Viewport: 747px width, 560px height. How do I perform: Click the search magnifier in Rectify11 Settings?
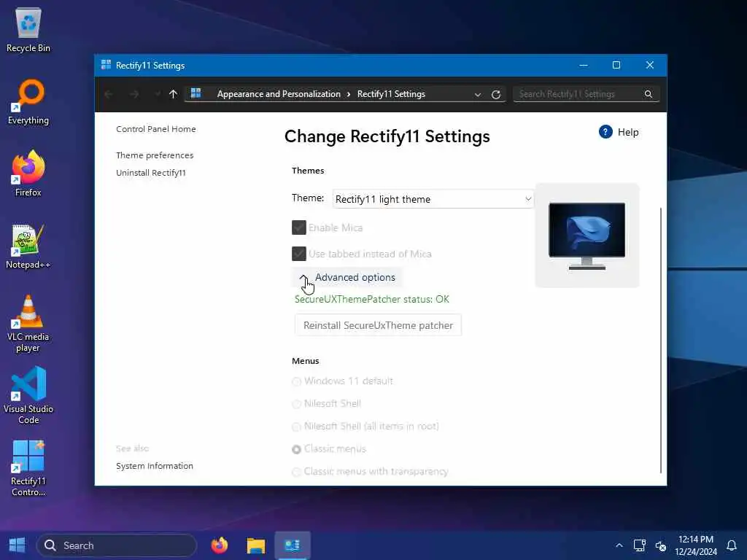point(649,94)
